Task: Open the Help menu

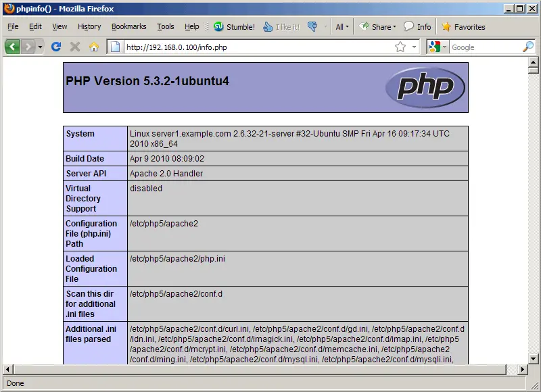Action: (191, 26)
